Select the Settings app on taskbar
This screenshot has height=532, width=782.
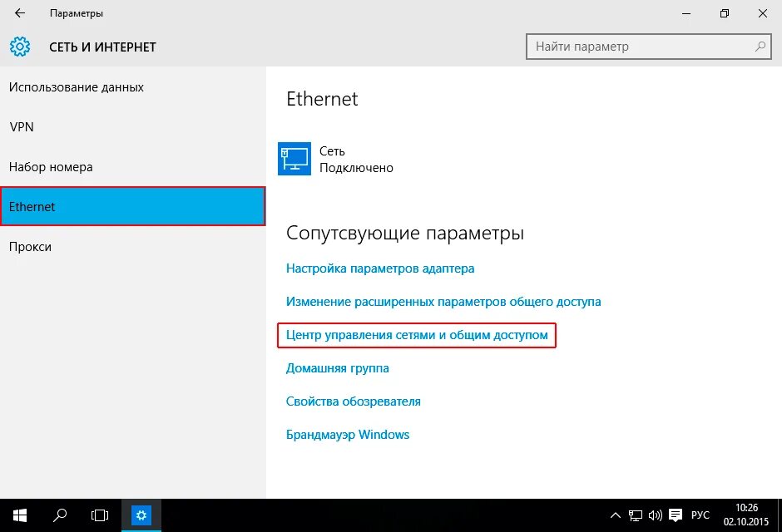[x=141, y=515]
